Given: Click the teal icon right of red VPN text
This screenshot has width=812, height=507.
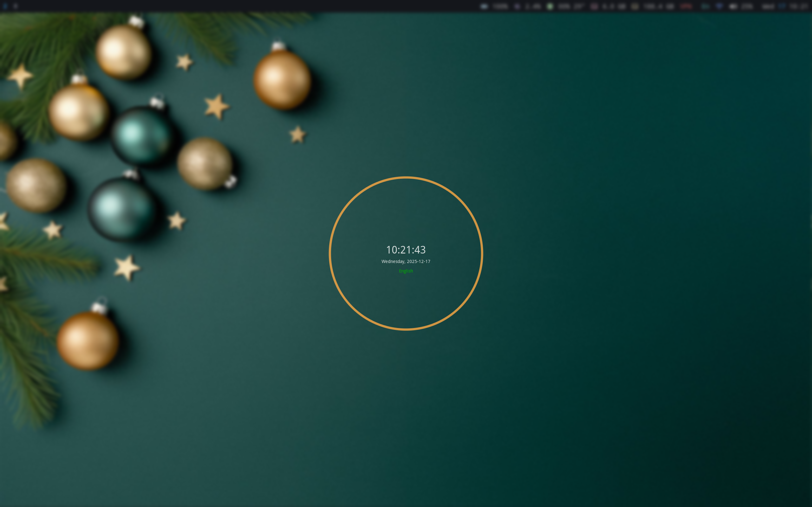Looking at the screenshot, I should [x=705, y=6].
